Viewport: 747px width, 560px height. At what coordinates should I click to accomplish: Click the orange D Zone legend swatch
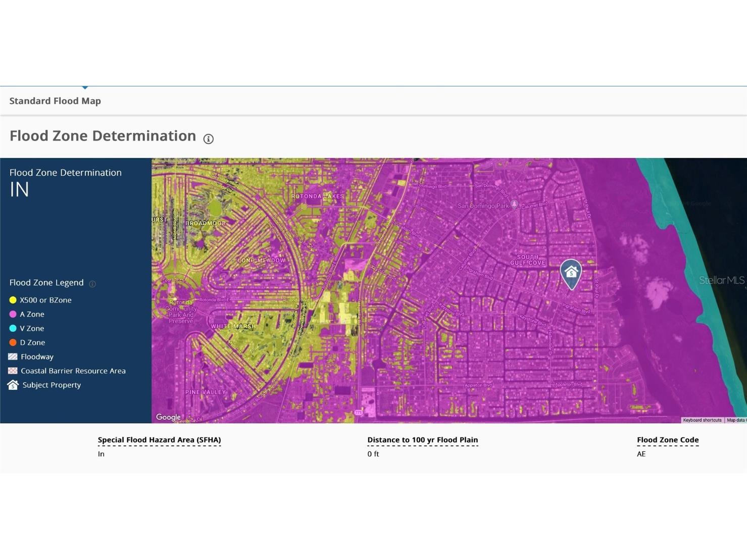click(x=13, y=342)
